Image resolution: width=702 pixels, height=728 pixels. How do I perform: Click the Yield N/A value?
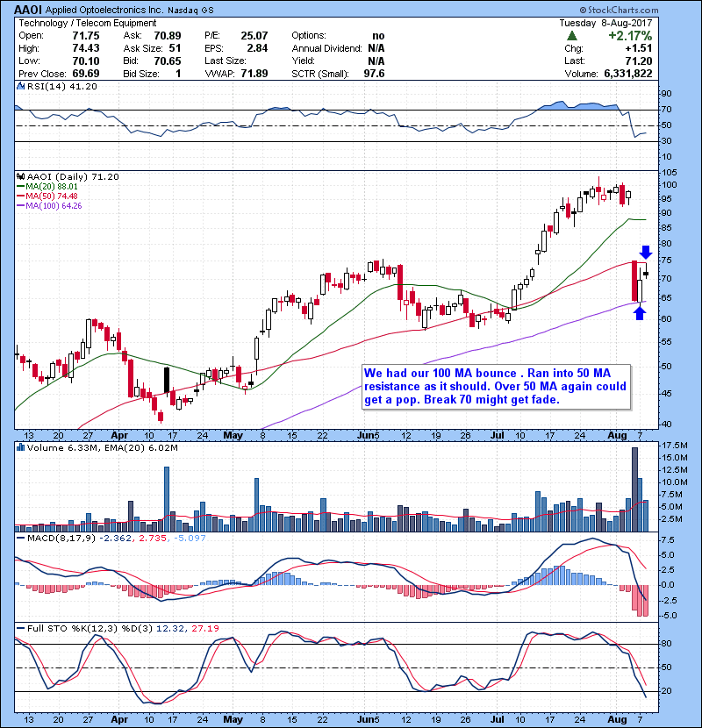tap(376, 61)
